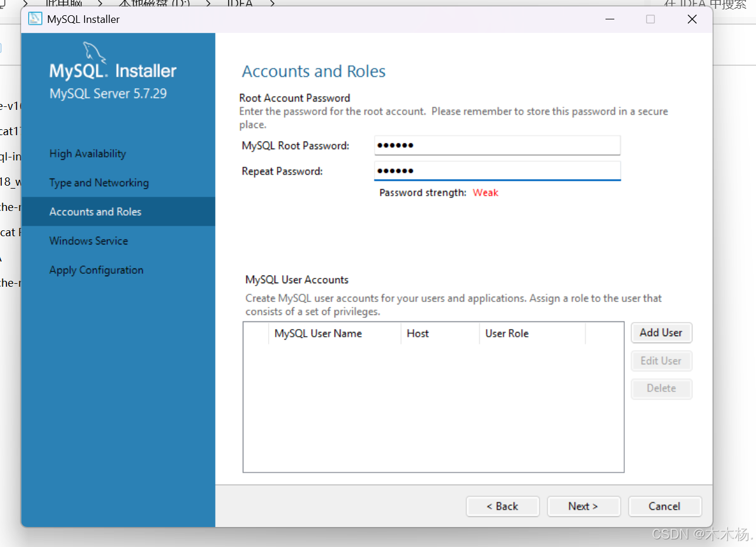Click the Host column header
The height and width of the screenshot is (547, 756).
click(x=440, y=333)
